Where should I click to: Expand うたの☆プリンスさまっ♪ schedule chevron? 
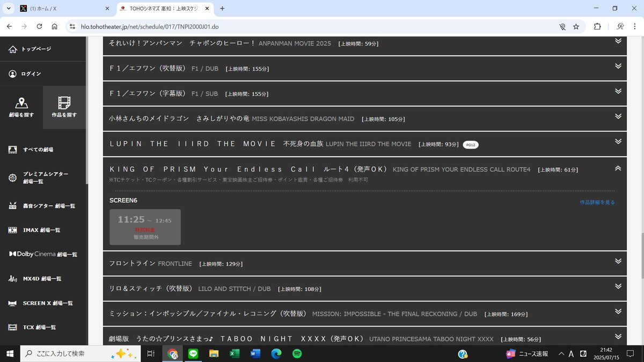(618, 336)
